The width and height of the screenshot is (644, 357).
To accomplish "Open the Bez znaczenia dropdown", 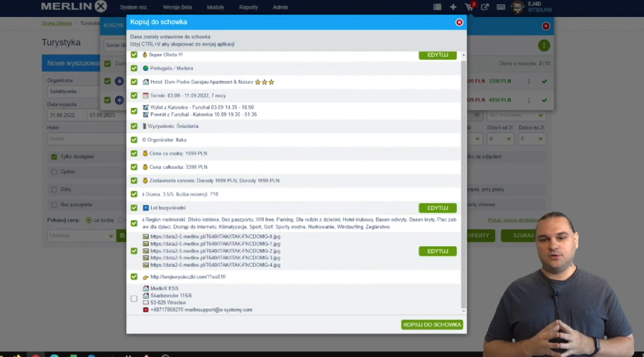I will point(516,115).
